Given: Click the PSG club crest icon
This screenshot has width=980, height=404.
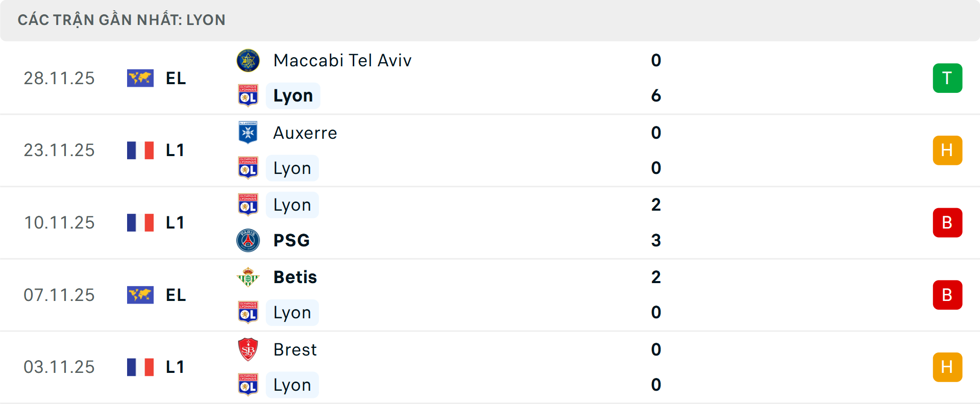Looking at the screenshot, I should (x=248, y=240).
